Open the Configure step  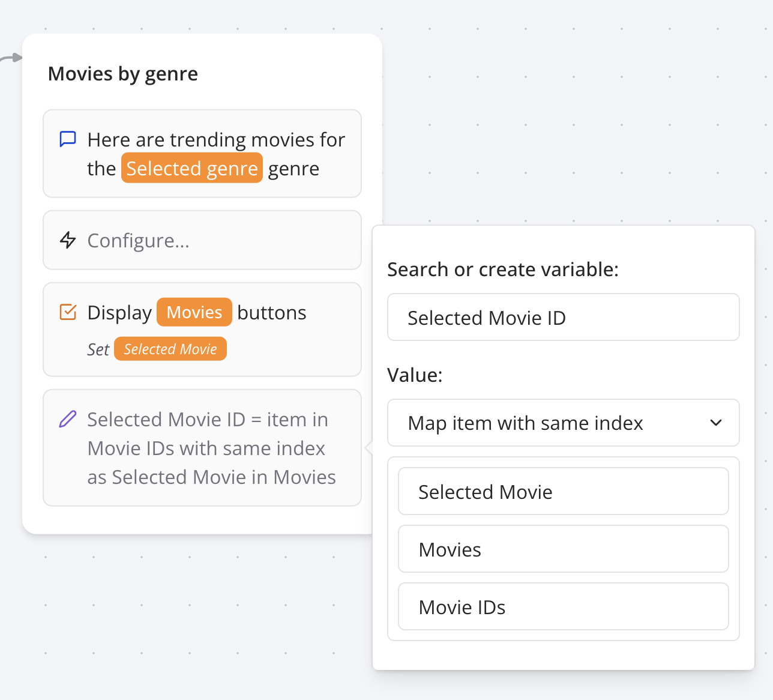click(x=202, y=240)
